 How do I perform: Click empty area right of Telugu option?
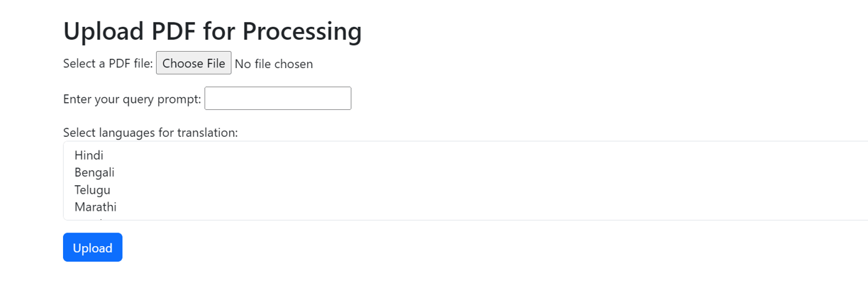point(489,190)
